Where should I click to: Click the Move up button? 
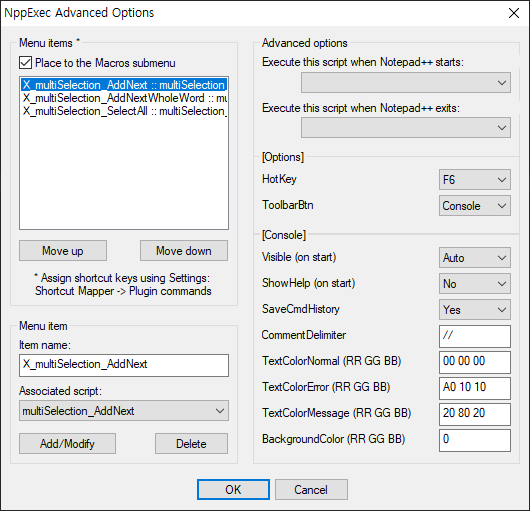tap(63, 251)
